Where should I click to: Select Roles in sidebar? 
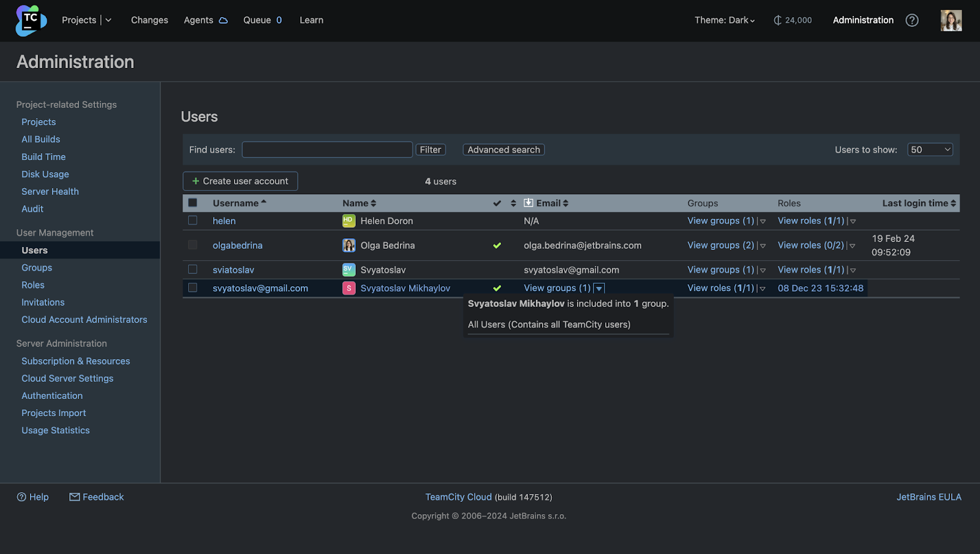tap(33, 285)
